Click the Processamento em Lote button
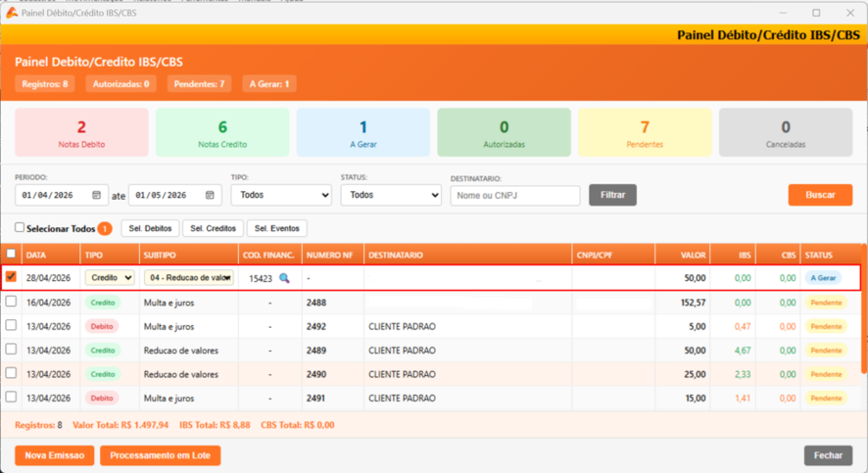Screen dimensions: 868x473 point(160,455)
